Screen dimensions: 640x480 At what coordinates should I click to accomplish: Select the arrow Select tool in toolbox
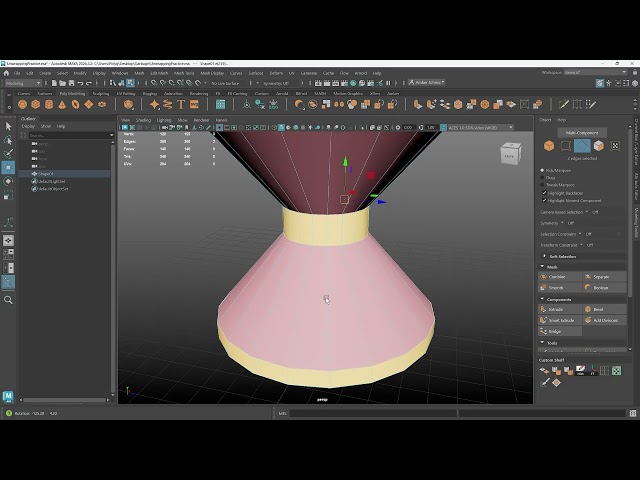8,126
